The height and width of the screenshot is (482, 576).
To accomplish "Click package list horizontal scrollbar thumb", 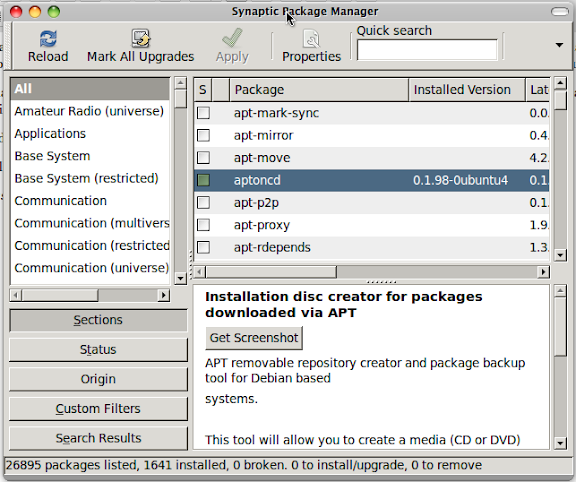I will 271,272.
